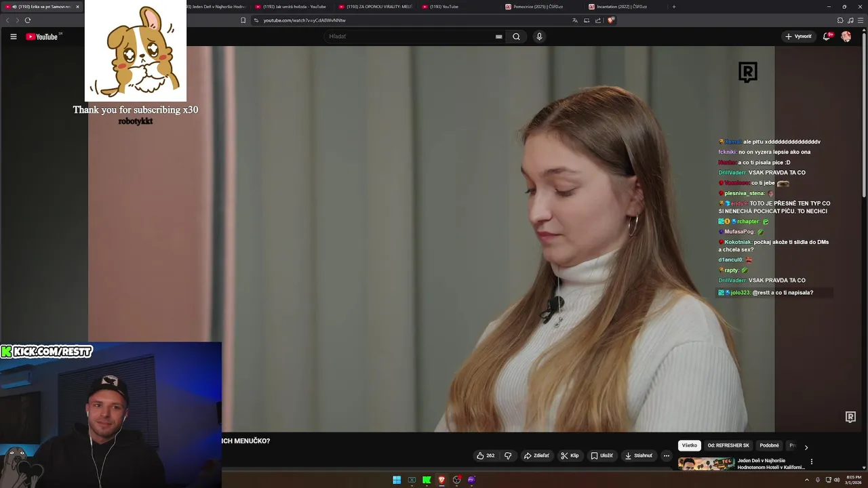868x488 pixels.
Task: Go back one page in browser
Action: pos(7,20)
